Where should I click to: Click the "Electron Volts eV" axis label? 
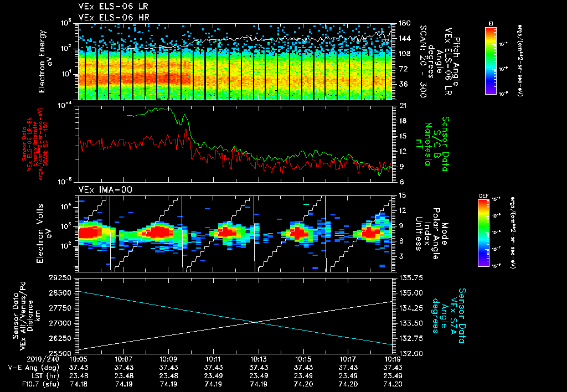click(43, 233)
